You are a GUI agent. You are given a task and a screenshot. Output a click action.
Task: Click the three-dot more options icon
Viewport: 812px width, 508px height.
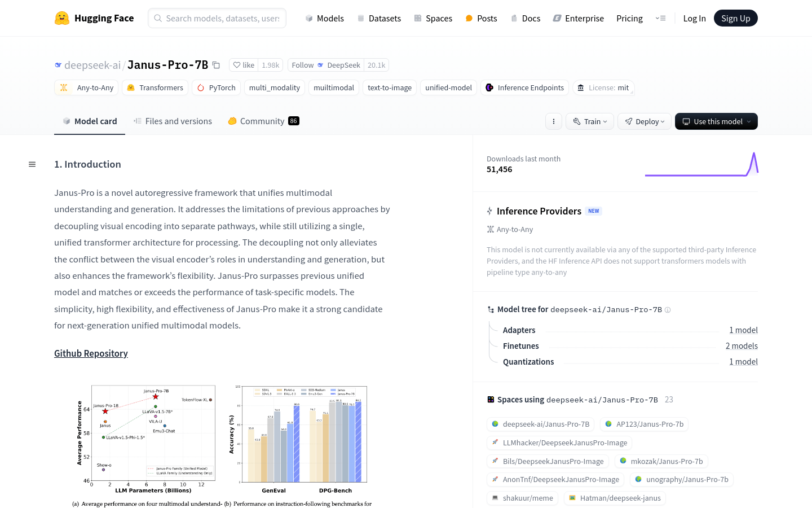pyautogui.click(x=554, y=121)
